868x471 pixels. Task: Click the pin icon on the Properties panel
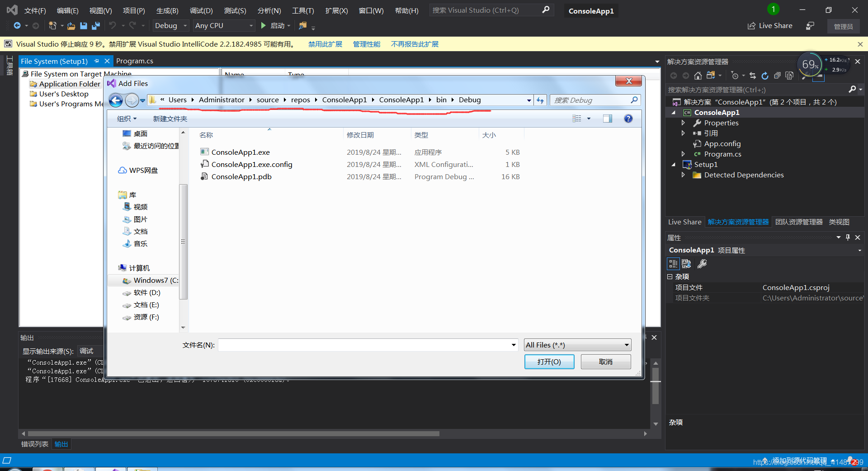(848, 238)
